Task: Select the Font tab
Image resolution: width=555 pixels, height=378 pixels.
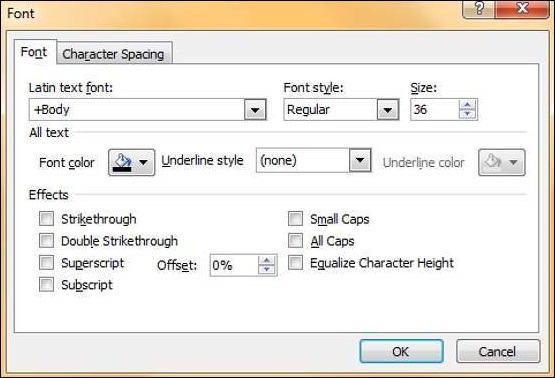Action: pyautogui.click(x=34, y=52)
